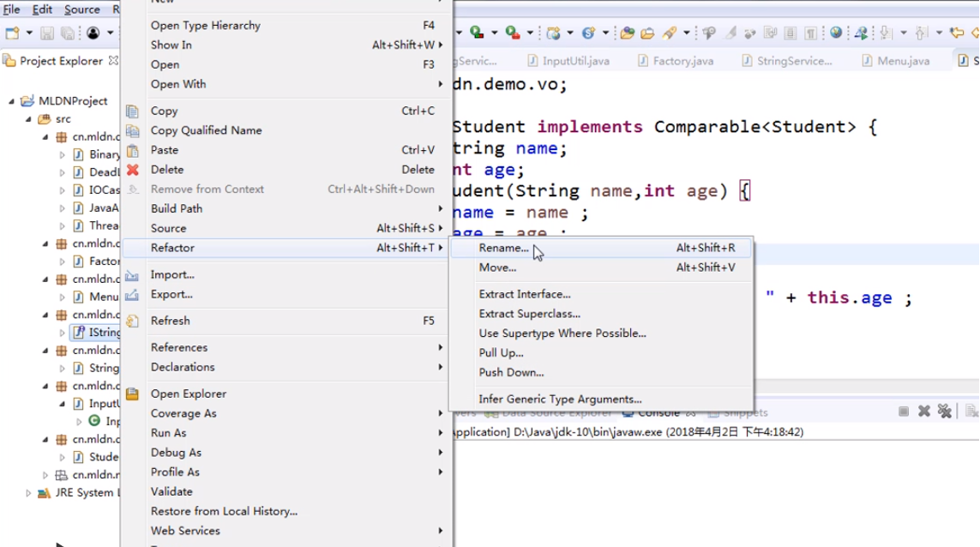The height and width of the screenshot is (547, 980).
Task: Select the Stude file in tree
Action: (96, 457)
